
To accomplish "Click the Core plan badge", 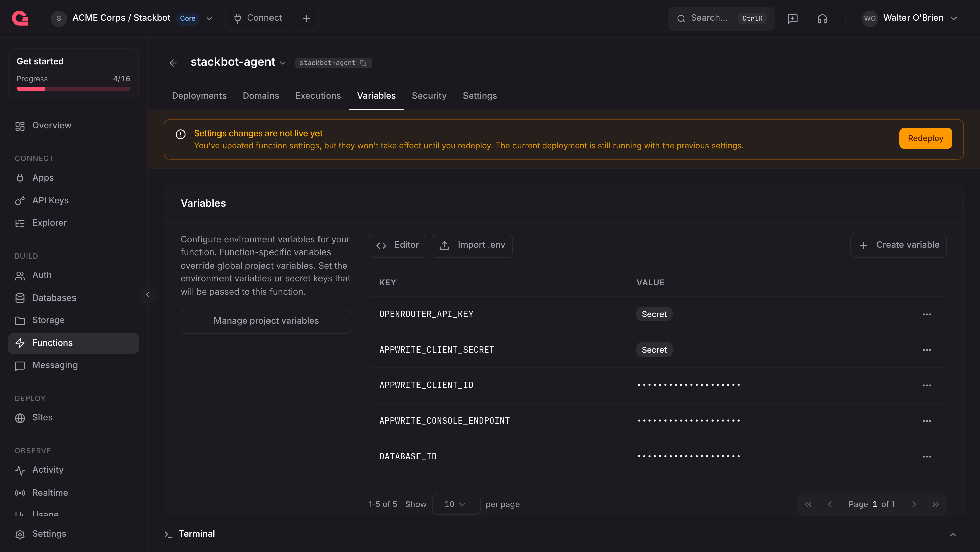I will [187, 19].
